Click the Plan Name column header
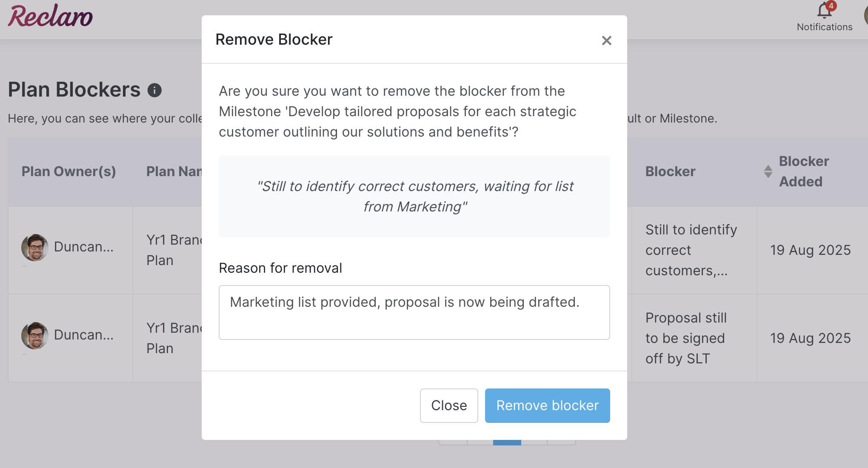The image size is (868, 468). [174, 171]
